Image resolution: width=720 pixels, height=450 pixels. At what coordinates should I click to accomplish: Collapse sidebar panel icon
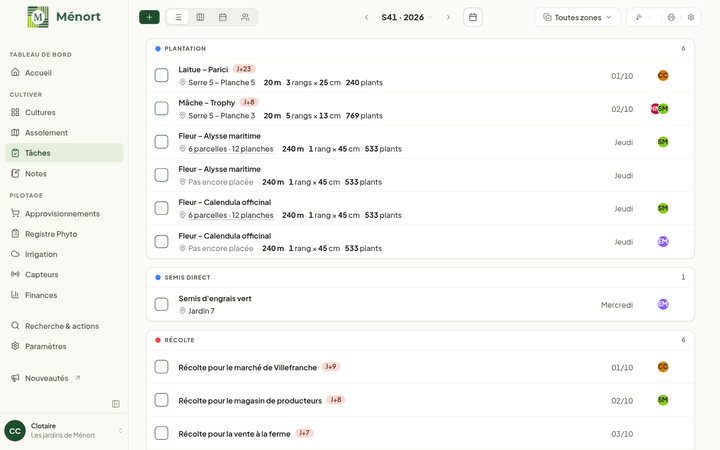coord(116,404)
